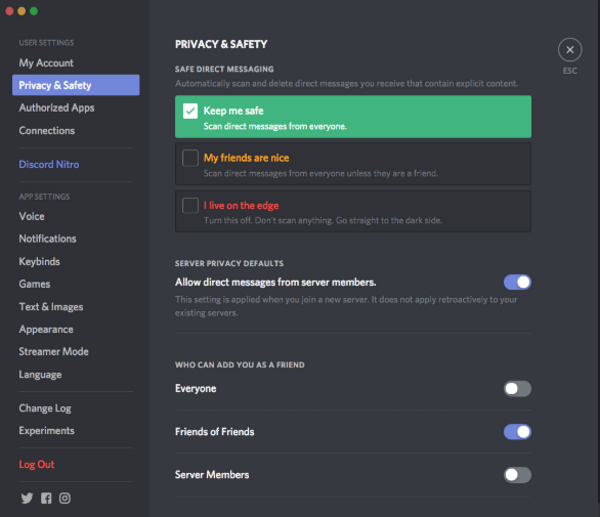Open Discord's Facebook page icon
The width and height of the screenshot is (600, 517).
point(46,498)
